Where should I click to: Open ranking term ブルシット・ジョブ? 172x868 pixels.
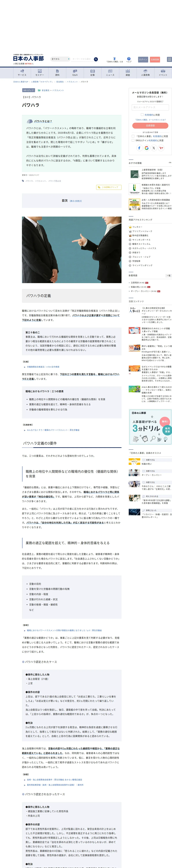141,257
